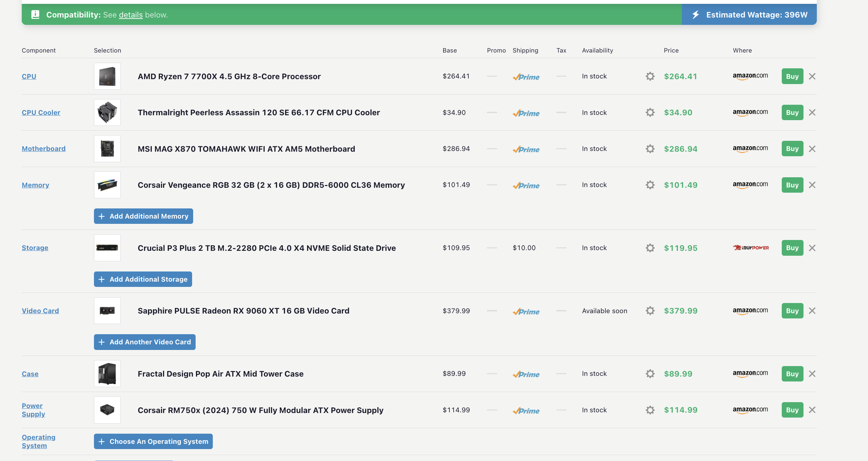Click the Estimated Wattage lightning banner
Screen dimensions: 868x461
(749, 15)
